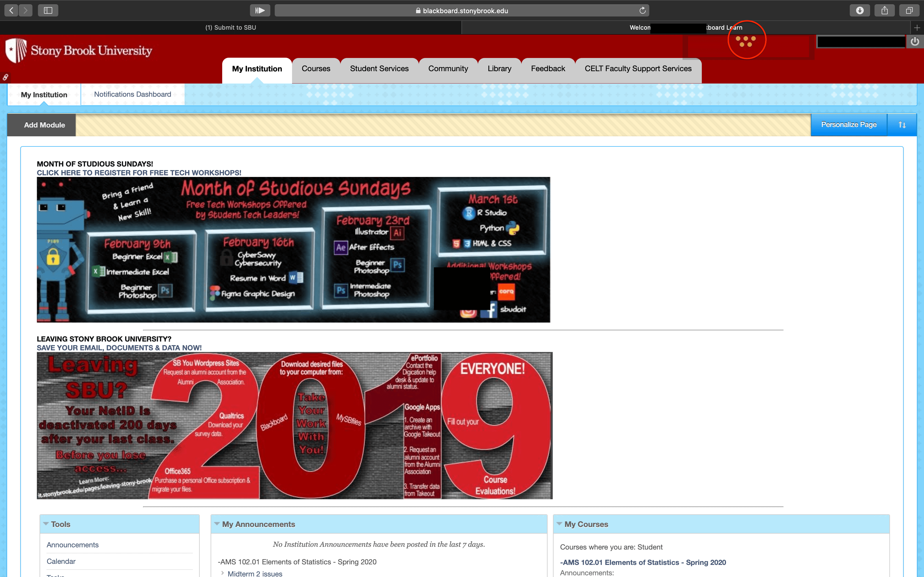Click the browser back arrow icon
The width and height of the screenshot is (924, 577).
tap(12, 10)
